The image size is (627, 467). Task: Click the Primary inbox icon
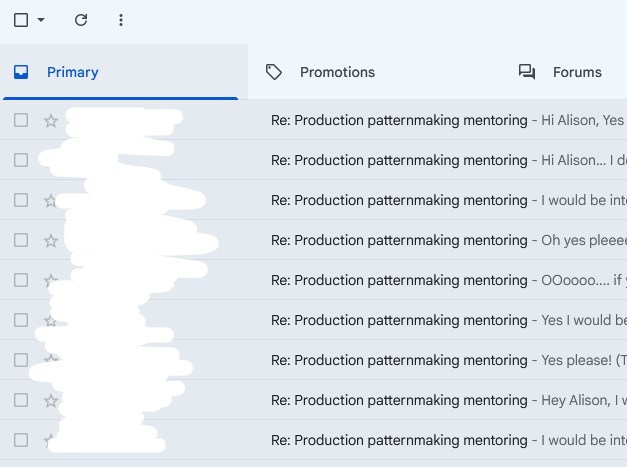click(x=21, y=72)
